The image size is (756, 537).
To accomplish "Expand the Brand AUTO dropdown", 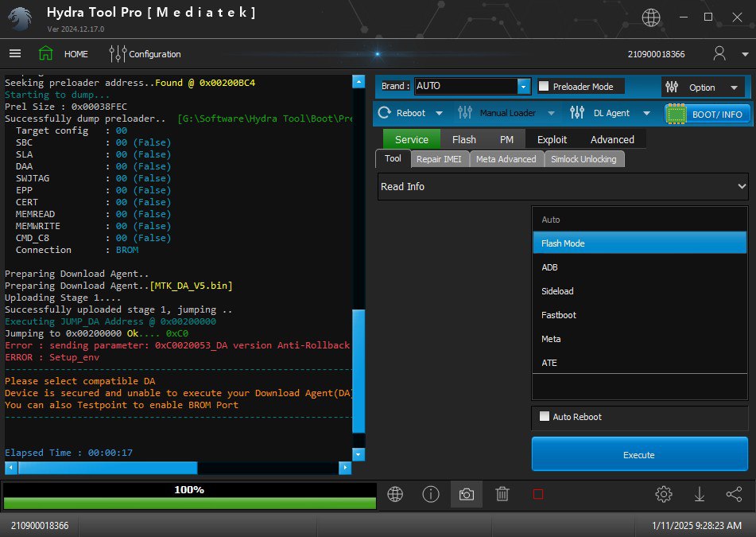I will [524, 86].
